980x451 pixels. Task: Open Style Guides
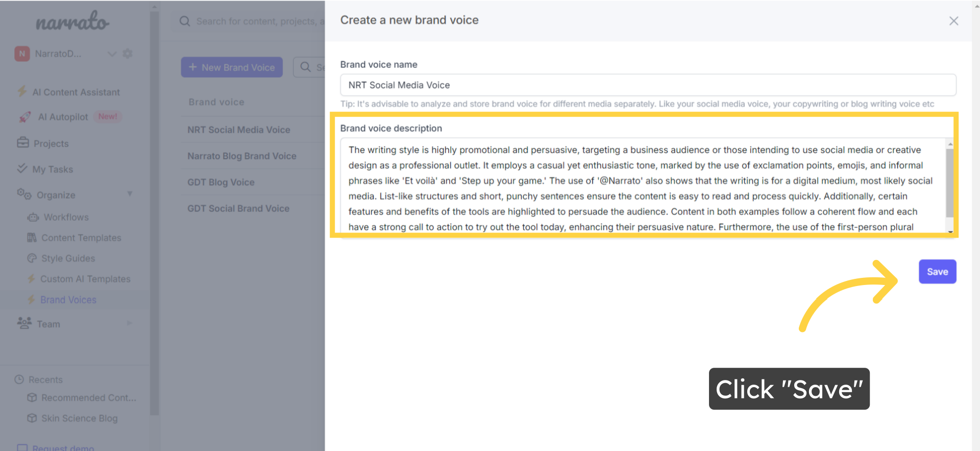click(68, 258)
